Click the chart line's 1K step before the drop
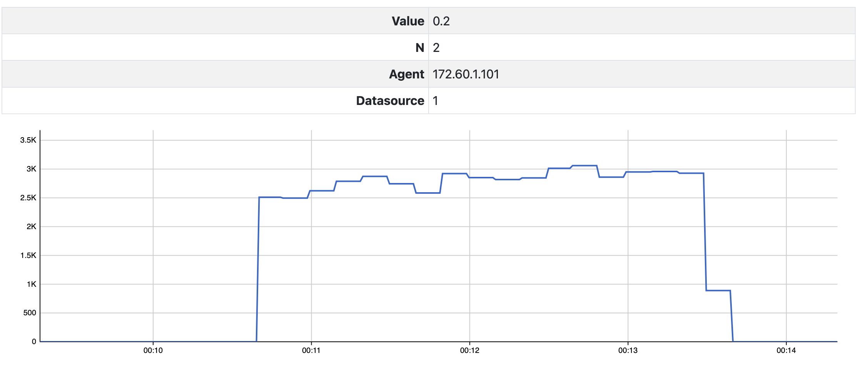The width and height of the screenshot is (868, 366). [718, 291]
